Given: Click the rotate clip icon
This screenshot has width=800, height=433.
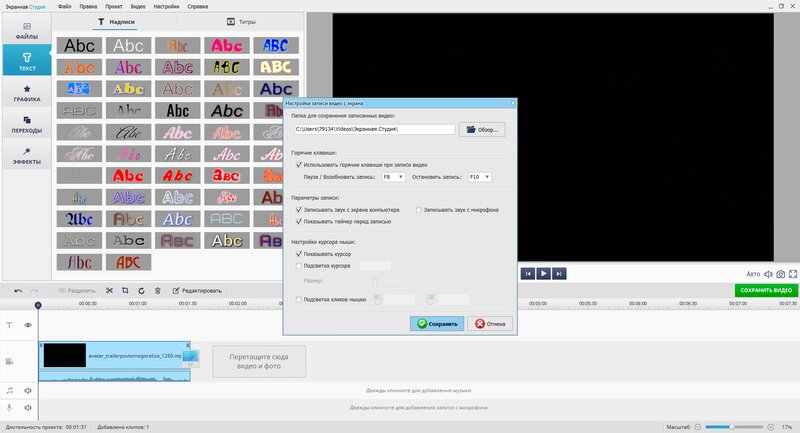Looking at the screenshot, I should click(141, 290).
